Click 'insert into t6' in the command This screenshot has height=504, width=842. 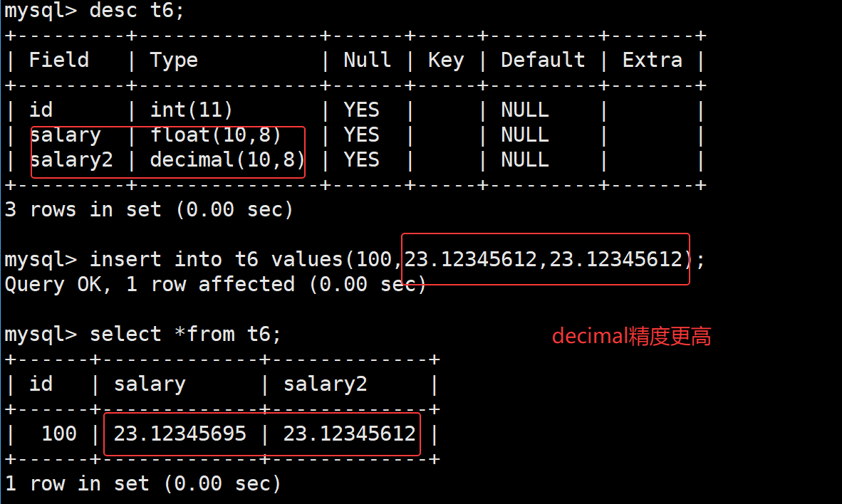175,260
